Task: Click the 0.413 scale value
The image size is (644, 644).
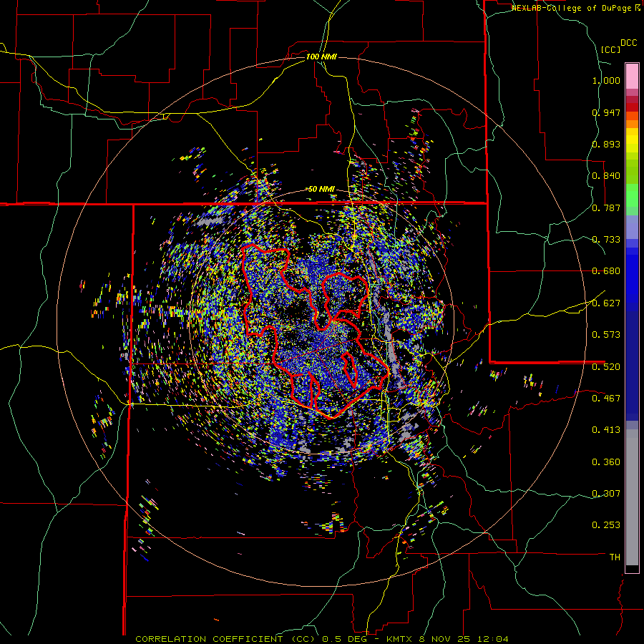Action: coord(606,430)
